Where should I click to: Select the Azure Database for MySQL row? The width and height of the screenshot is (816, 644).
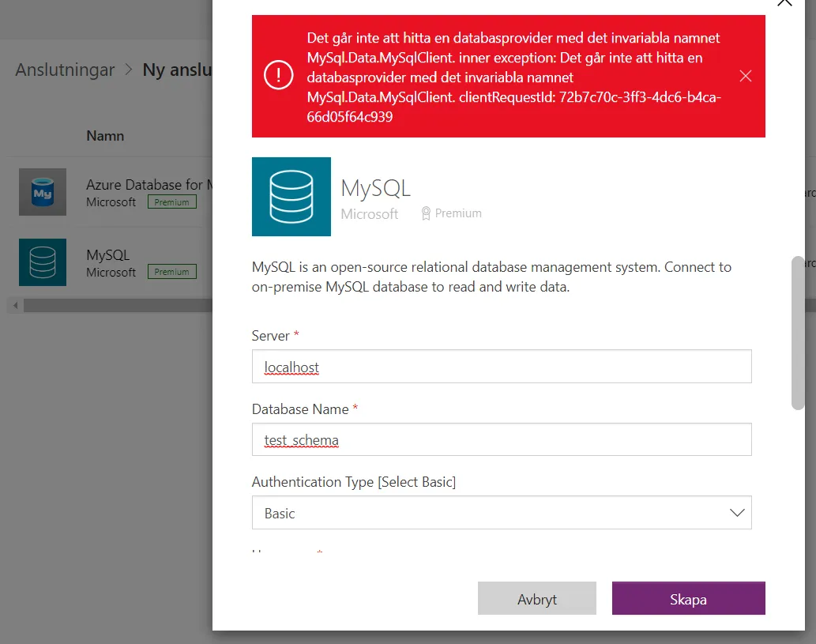tap(111, 192)
